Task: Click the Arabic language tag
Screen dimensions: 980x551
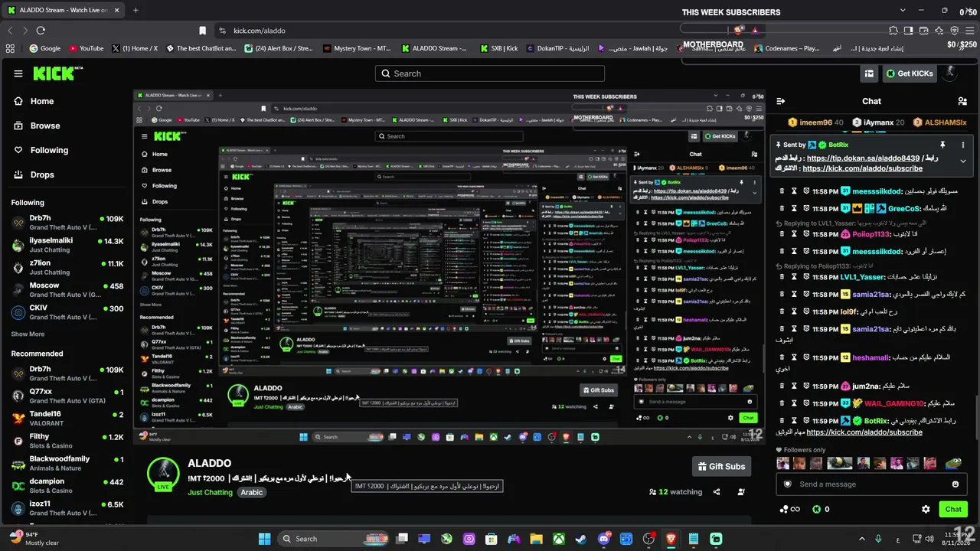Action: click(x=252, y=493)
